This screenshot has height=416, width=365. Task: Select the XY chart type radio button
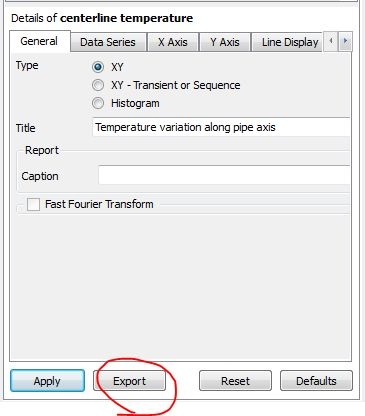click(x=98, y=67)
